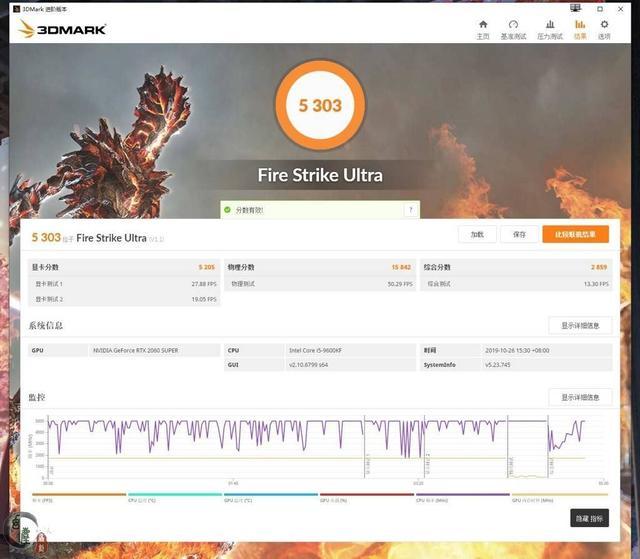Click the monitoring graph plot area
640x559 pixels.
pyautogui.click(x=327, y=447)
